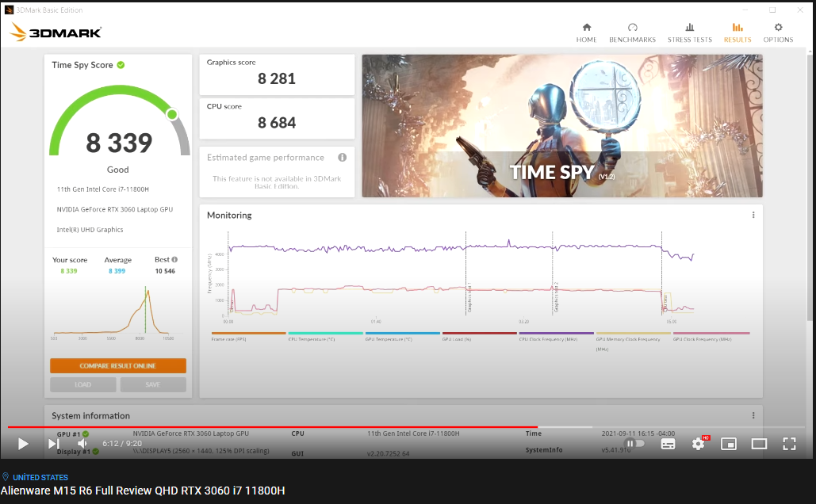
Task: Click the info icon next to Best score
Action: [174, 260]
